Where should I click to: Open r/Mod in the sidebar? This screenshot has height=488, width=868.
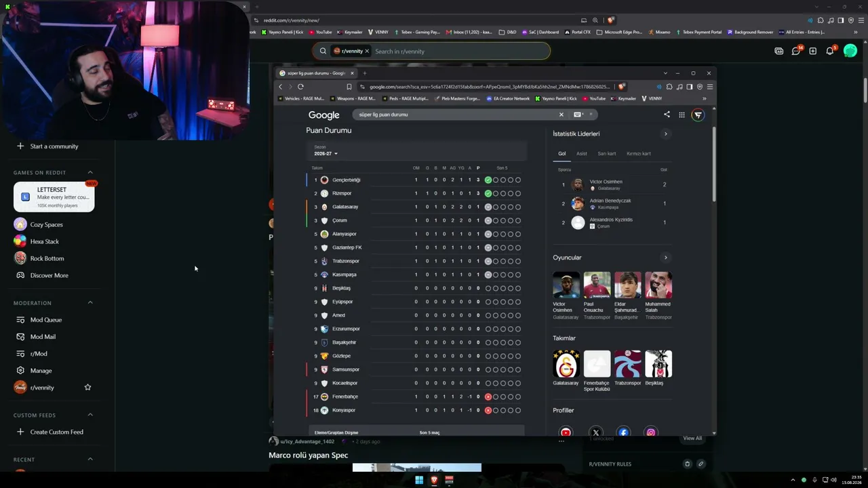tap(39, 354)
